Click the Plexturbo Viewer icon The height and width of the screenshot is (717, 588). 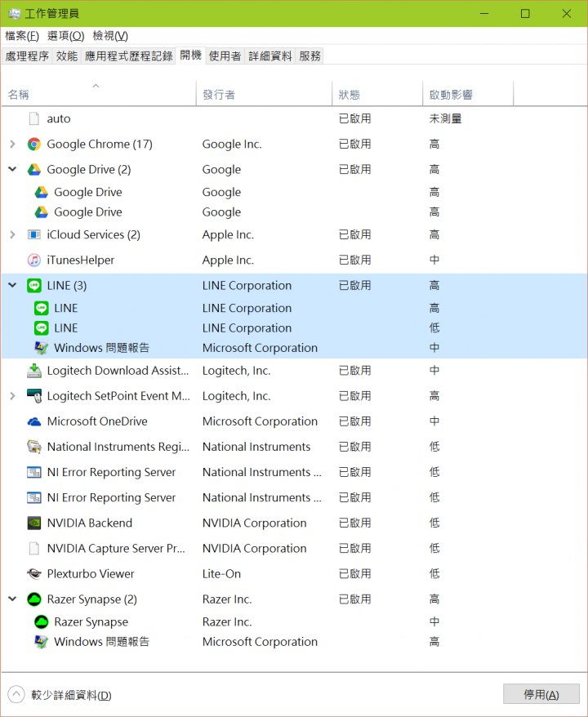coord(33,574)
